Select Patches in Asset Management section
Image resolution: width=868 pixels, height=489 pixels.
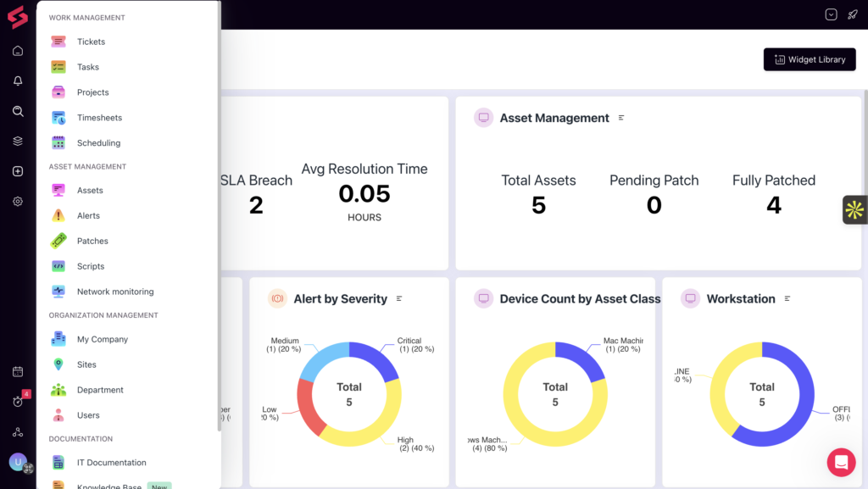tap(92, 241)
